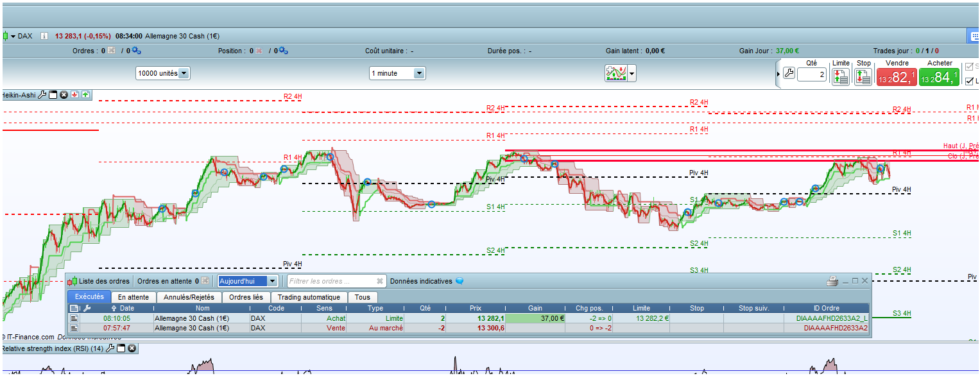Open DAX instrument dropdown arrow
This screenshot has width=980, height=376.
click(x=13, y=37)
